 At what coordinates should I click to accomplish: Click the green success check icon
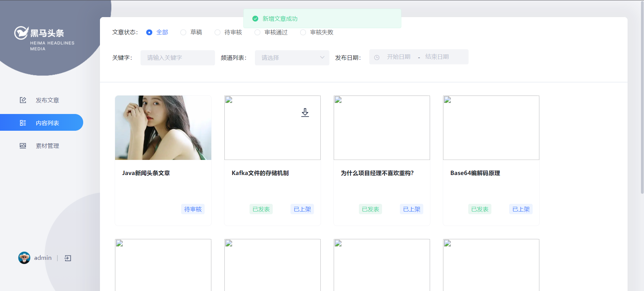click(x=255, y=18)
